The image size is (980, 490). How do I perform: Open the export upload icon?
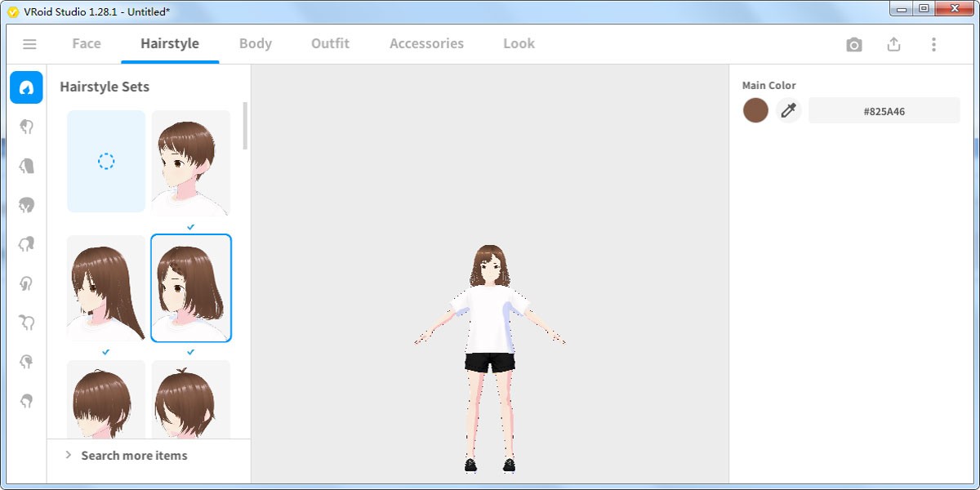click(x=893, y=45)
